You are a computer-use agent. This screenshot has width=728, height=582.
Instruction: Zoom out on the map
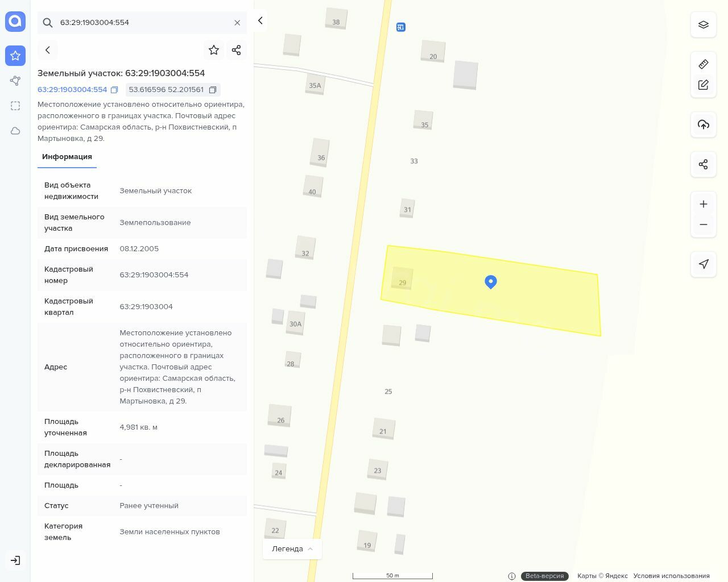pos(704,225)
